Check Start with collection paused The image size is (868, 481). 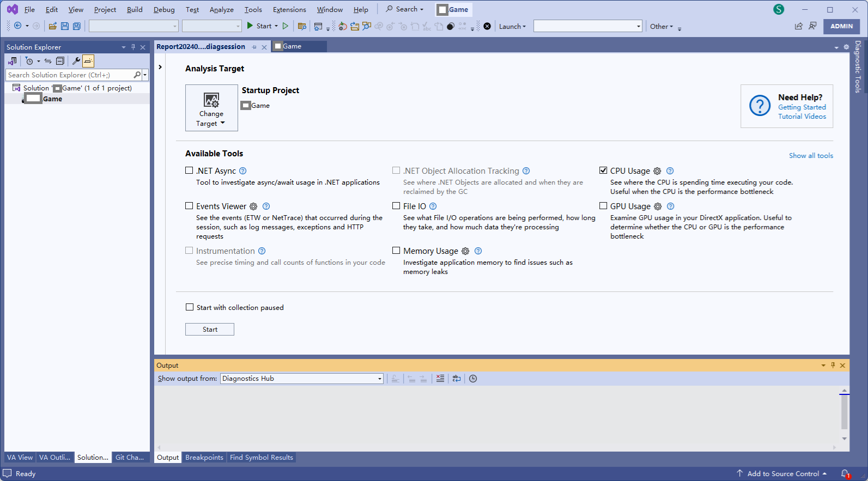pyautogui.click(x=190, y=307)
